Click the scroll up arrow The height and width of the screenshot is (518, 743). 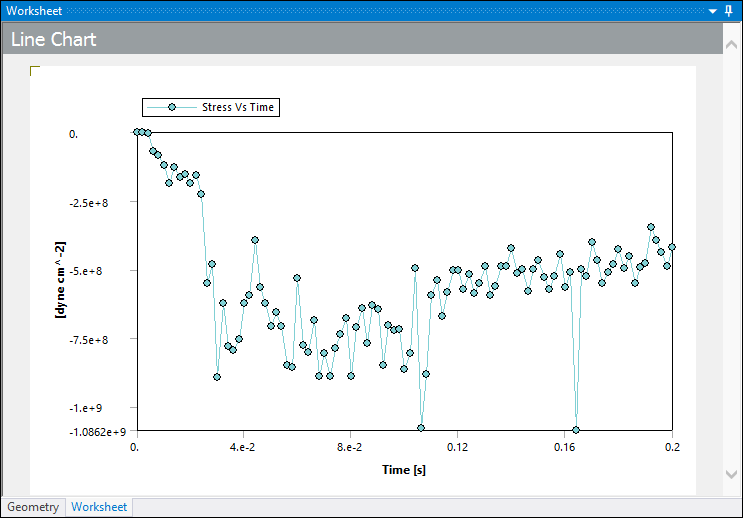(x=731, y=45)
